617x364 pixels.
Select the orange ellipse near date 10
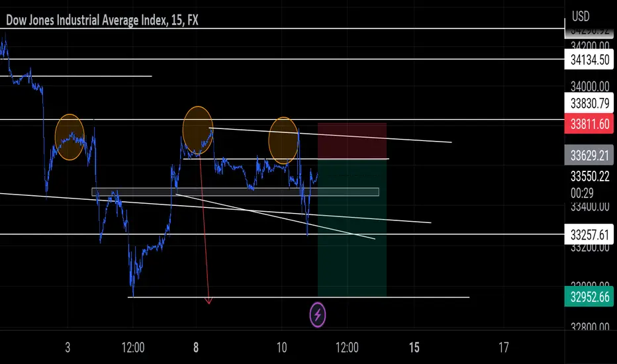[x=283, y=140]
